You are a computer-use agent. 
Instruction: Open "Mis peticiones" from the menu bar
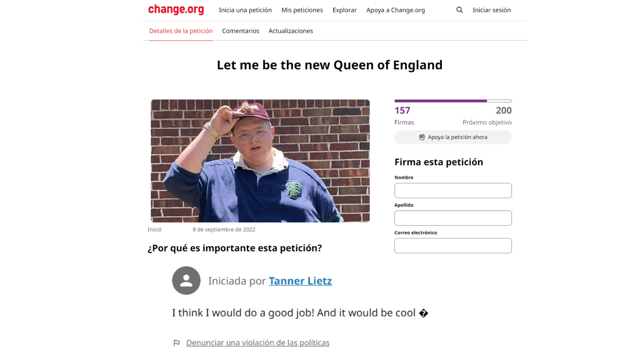302,10
